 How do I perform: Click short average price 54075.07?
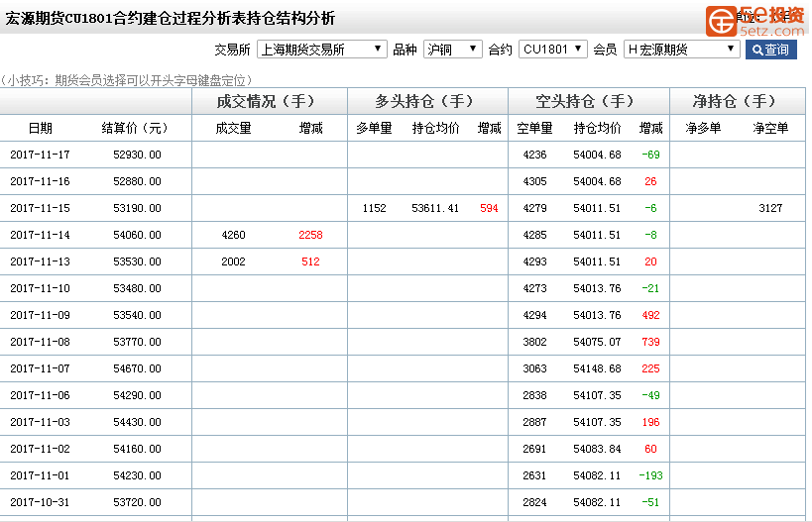pos(597,342)
